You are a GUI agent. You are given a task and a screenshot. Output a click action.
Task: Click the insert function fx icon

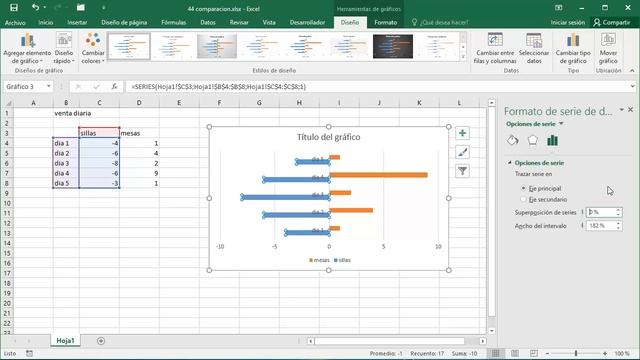(115, 87)
